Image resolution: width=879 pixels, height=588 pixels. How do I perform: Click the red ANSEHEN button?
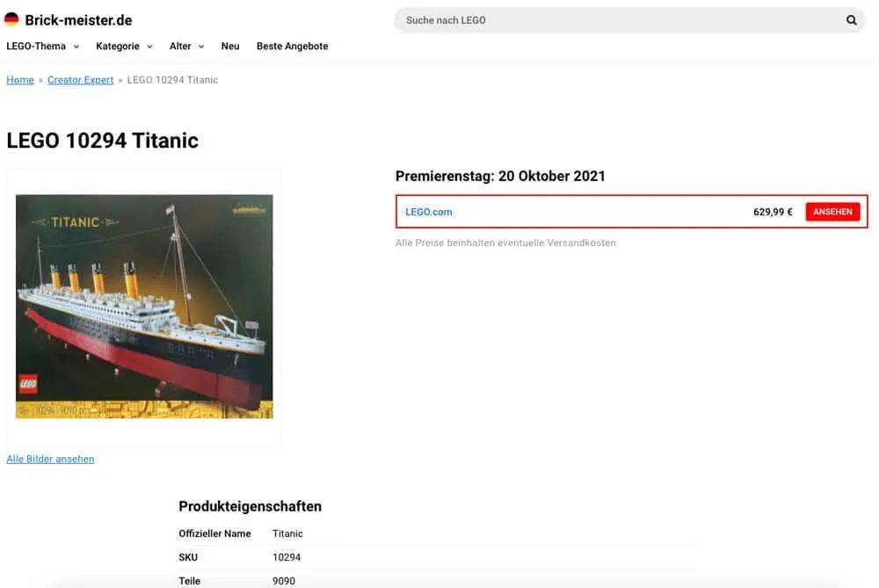832,212
